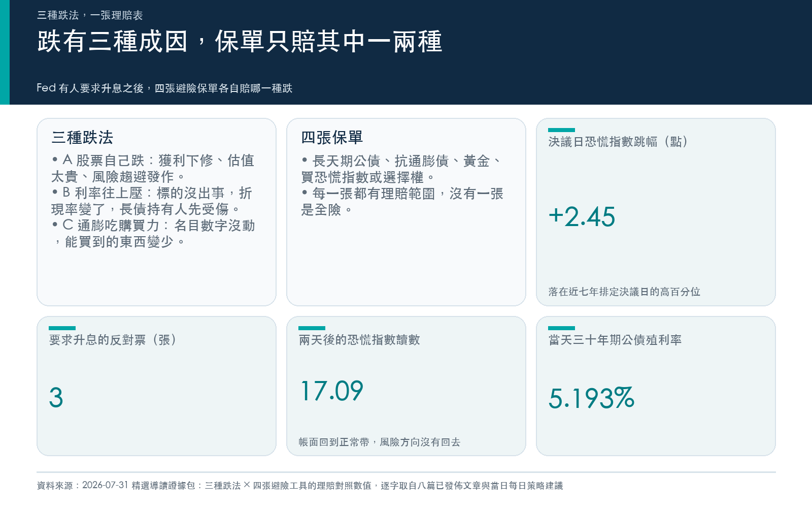Click the label 兩天後的恐慌指數讀數
Image resolution: width=812 pixels, height=508 pixels.
359,339
